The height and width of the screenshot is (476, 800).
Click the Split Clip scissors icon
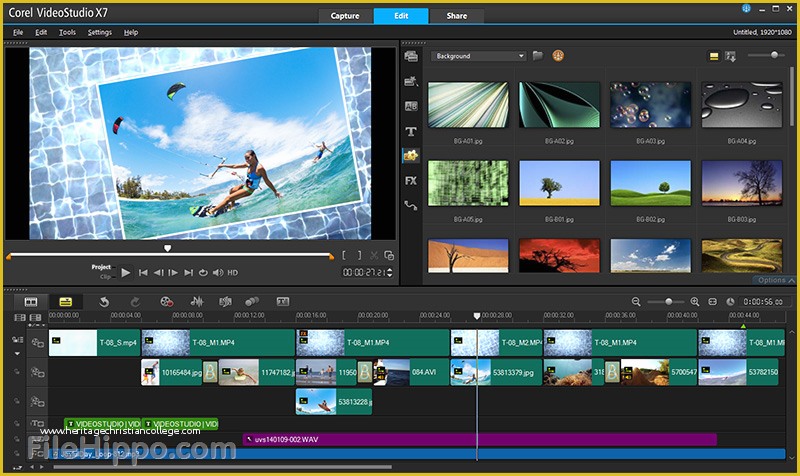(x=374, y=255)
